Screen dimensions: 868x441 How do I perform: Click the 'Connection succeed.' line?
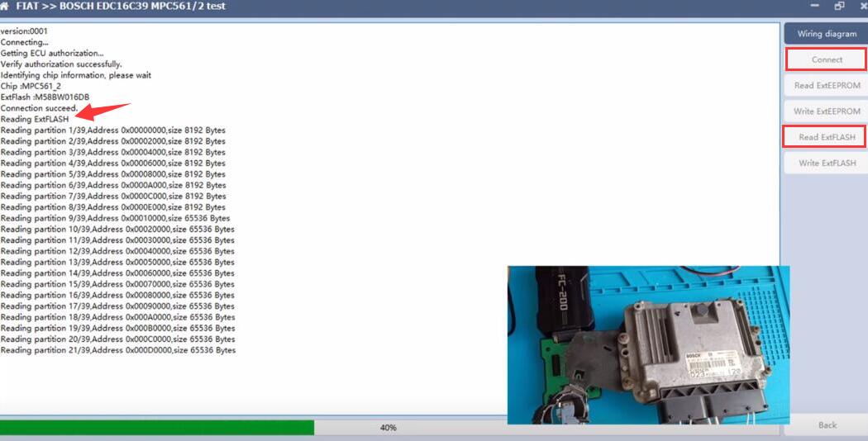coord(40,108)
